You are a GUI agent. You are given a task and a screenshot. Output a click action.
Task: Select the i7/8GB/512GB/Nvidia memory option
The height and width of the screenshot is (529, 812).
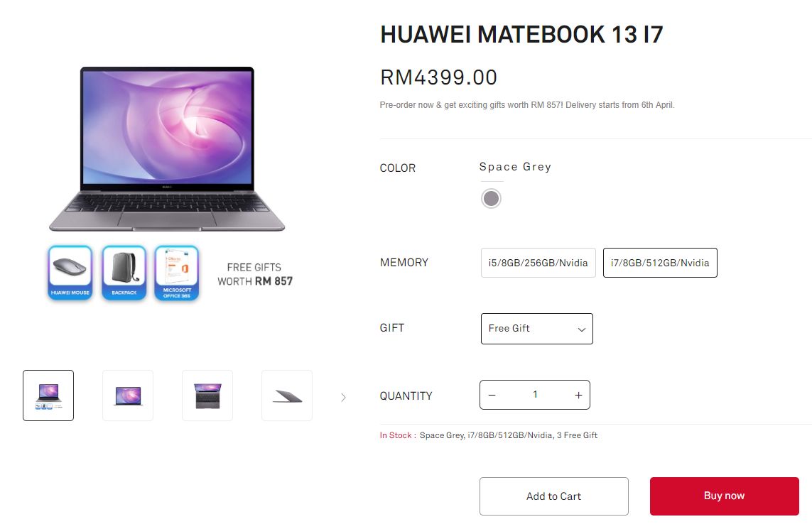pos(660,263)
